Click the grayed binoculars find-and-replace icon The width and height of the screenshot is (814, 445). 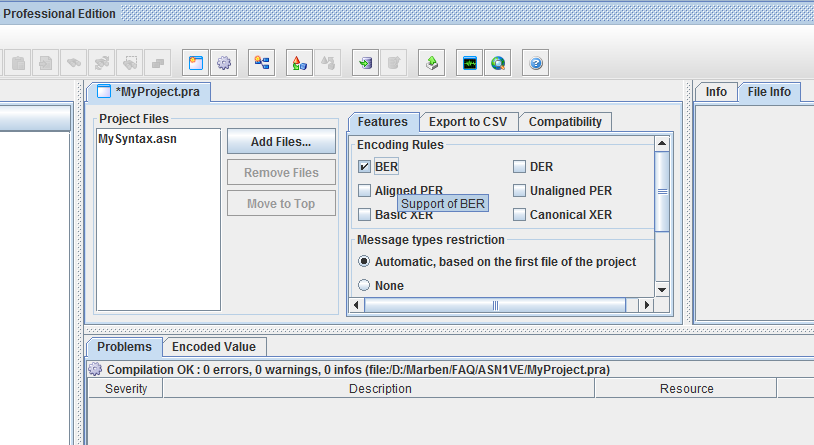coord(102,63)
